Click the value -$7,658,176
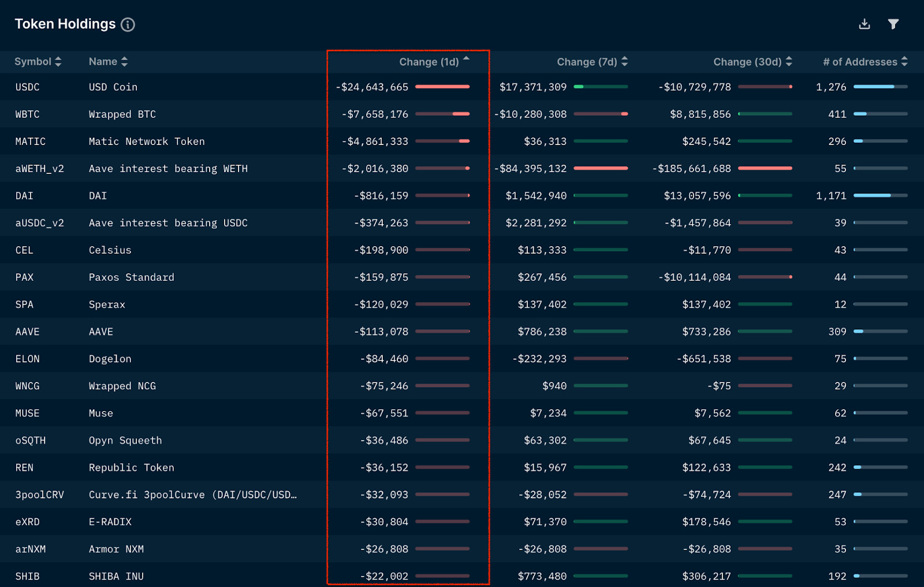The width and height of the screenshot is (924, 587). (x=375, y=114)
